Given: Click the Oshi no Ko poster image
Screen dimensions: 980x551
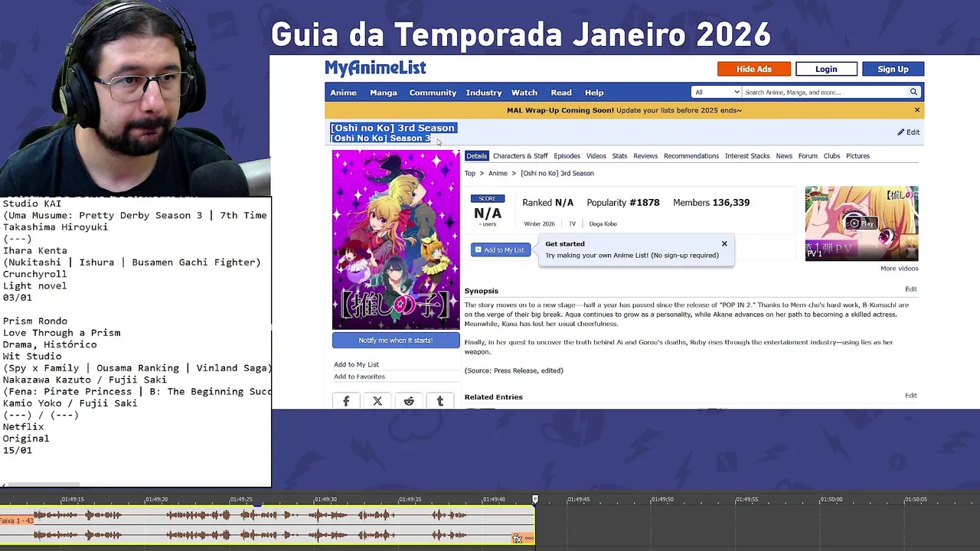Looking at the screenshot, I should (x=396, y=240).
